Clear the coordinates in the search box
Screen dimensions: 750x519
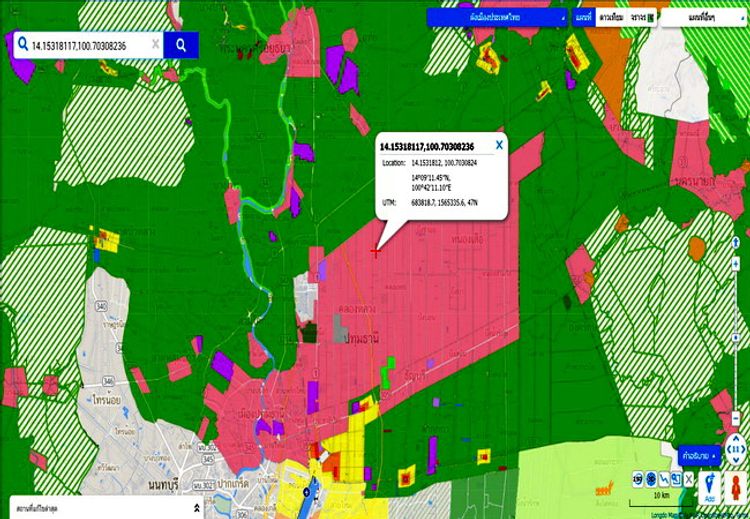click(x=155, y=45)
